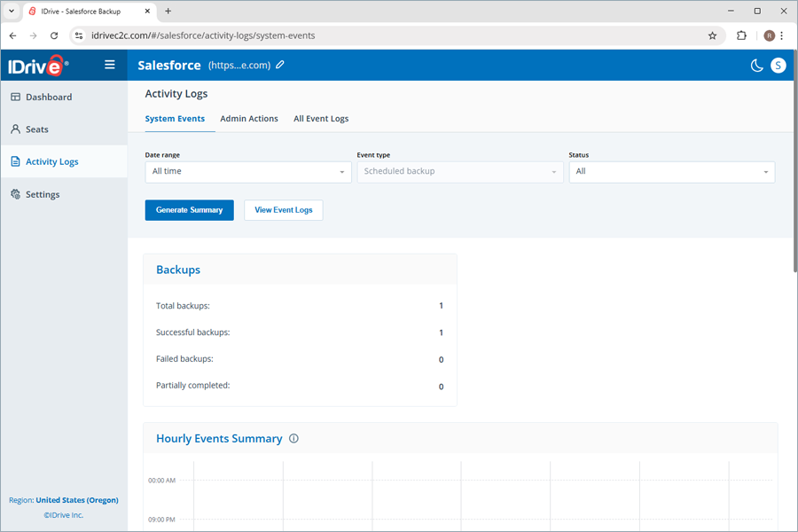
Task: Open browser extensions puzzle icon
Action: coord(741,35)
